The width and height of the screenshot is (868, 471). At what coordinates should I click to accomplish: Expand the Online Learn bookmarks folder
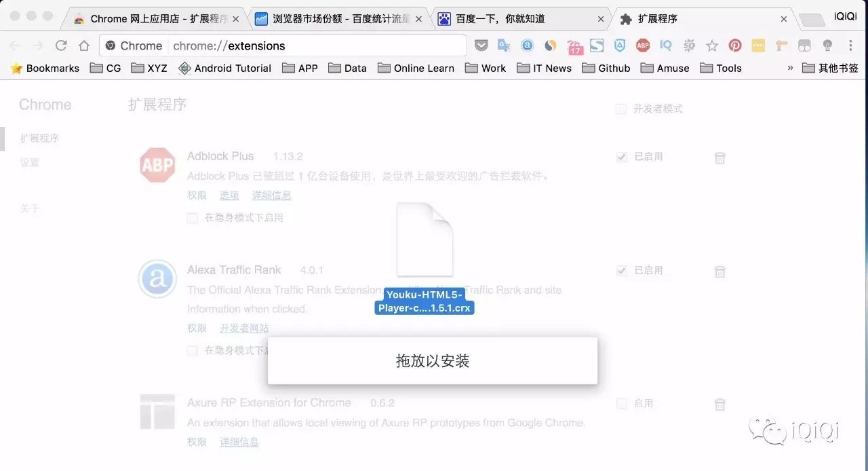coord(416,68)
